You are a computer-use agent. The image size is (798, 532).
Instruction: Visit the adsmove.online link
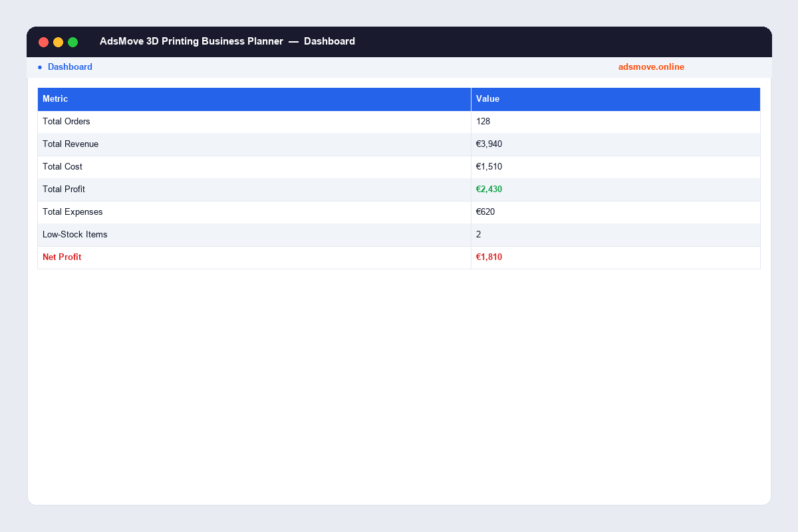(651, 67)
